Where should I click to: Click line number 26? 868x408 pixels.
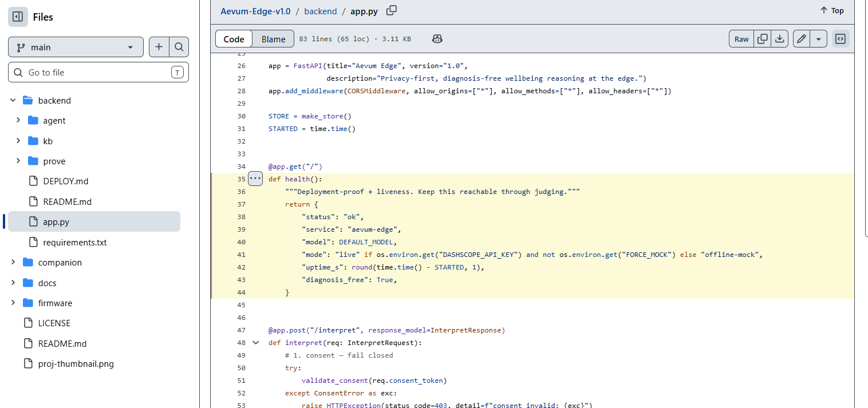[x=241, y=66]
